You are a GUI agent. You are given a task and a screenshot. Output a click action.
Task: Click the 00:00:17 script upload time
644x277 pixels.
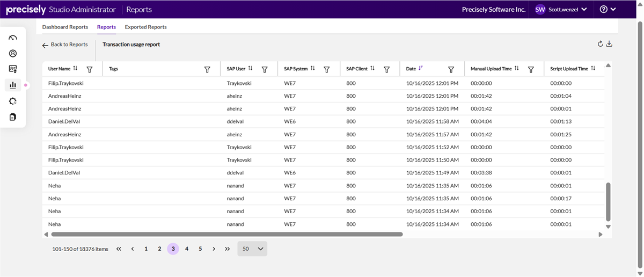[x=561, y=199]
